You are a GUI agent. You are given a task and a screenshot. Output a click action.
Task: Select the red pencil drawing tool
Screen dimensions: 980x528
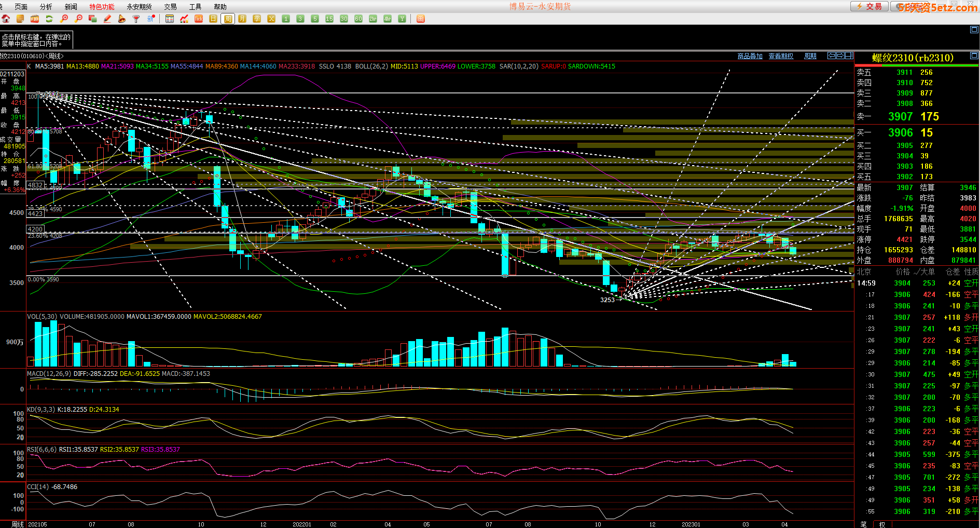click(x=107, y=19)
